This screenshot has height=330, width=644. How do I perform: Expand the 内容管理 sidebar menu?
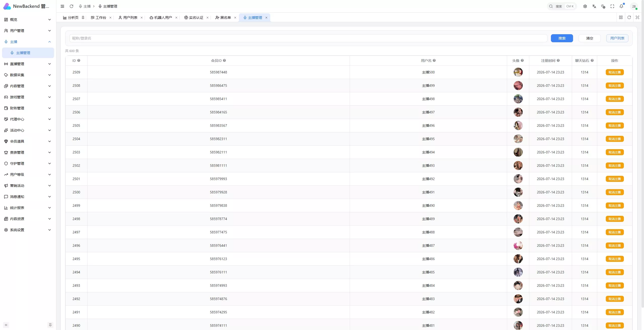[x=28, y=86]
